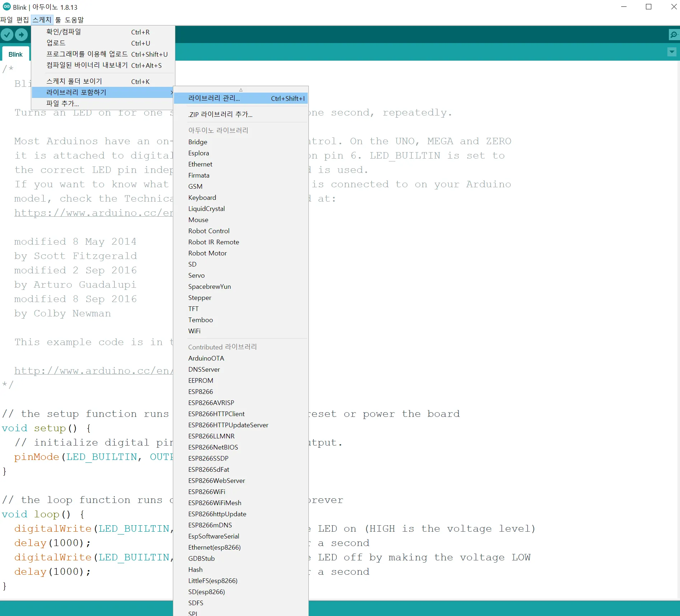Include the ESP8266WiFi library
The width and height of the screenshot is (680, 616).
[207, 492]
